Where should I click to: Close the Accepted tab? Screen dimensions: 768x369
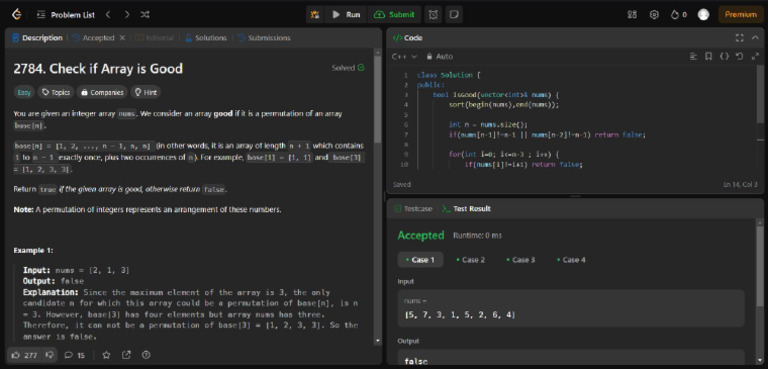tap(122, 38)
